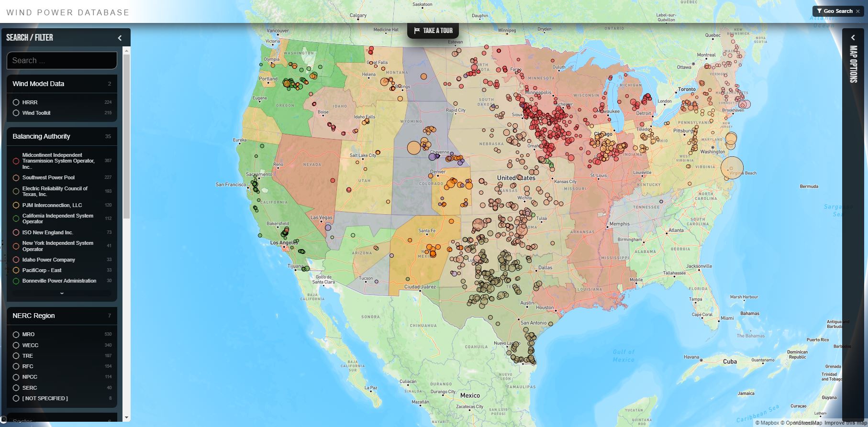Filter by MRO NERC region
The image size is (868, 427).
tap(16, 334)
